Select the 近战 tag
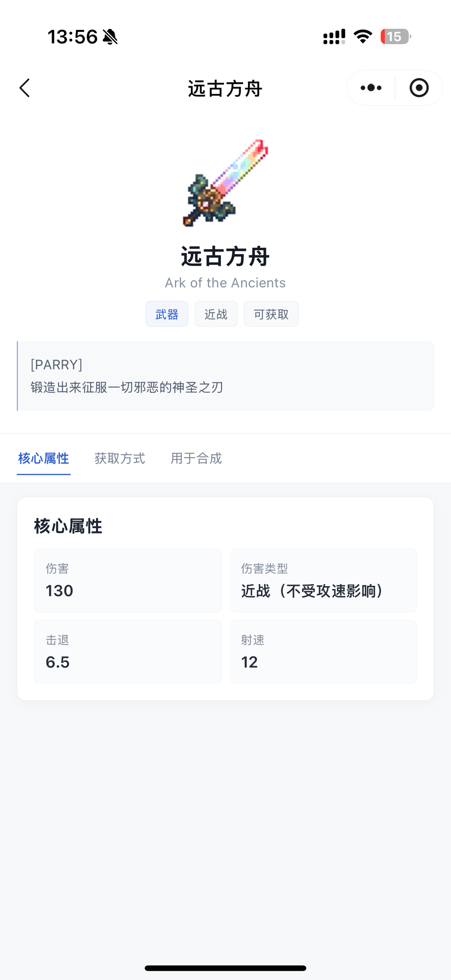The image size is (451, 980). [x=216, y=314]
